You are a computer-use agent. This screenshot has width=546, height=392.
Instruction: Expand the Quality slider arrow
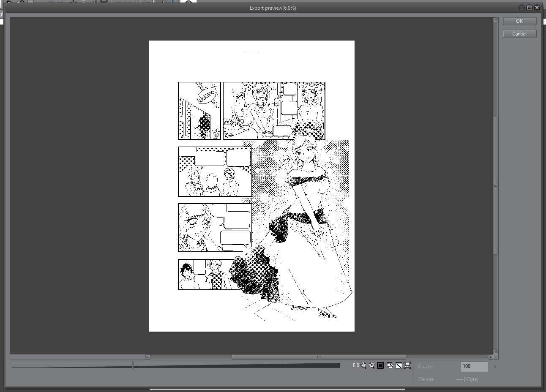495,366
